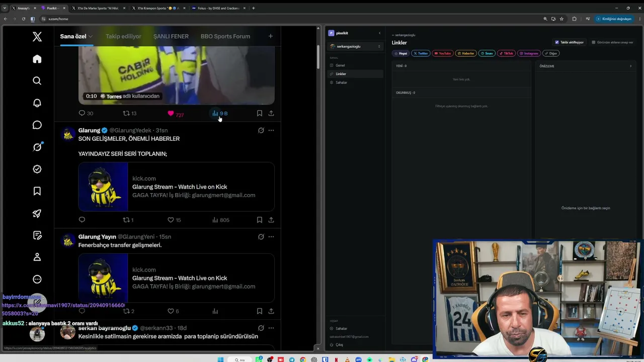The image size is (644, 362).
Task: Open the X home feed icon
Action: (37, 59)
